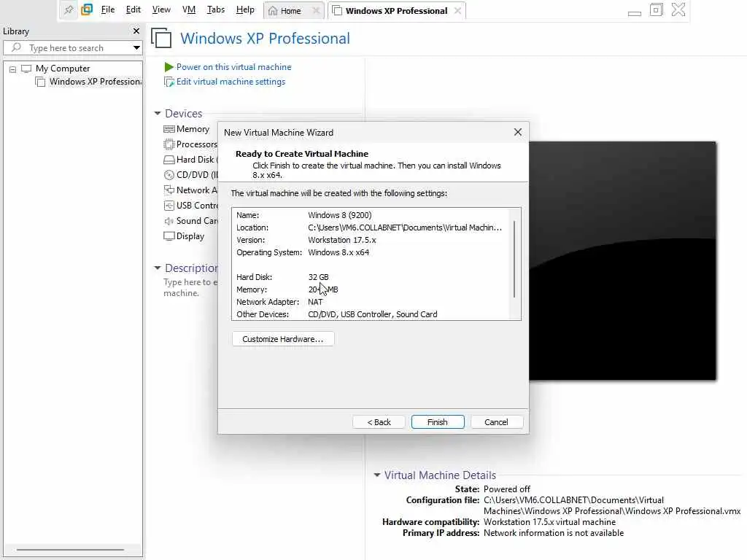This screenshot has height=560, width=747.
Task: Collapse the Virtual Machine Details section
Action: 377,475
